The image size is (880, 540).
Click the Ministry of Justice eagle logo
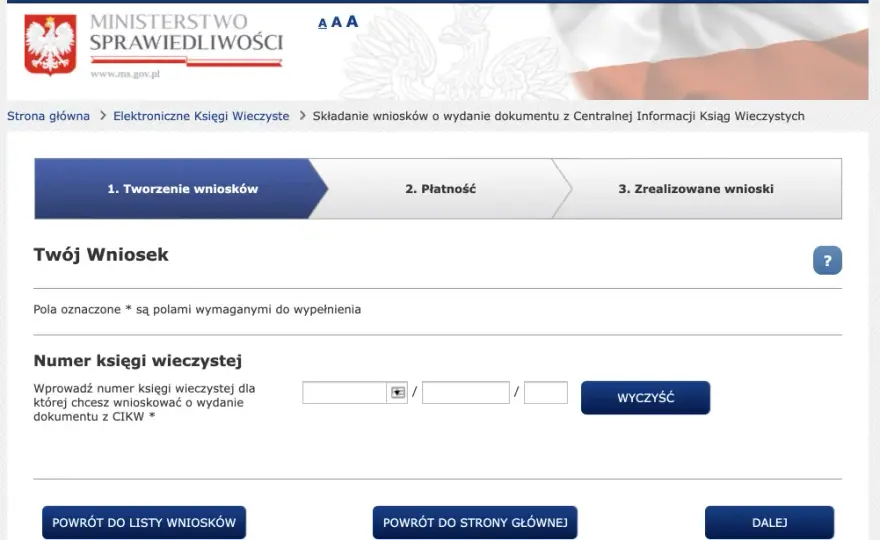[50, 45]
